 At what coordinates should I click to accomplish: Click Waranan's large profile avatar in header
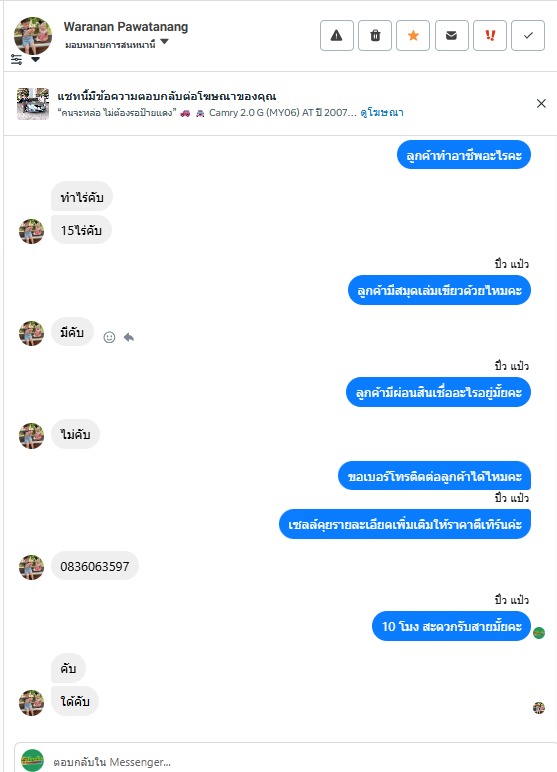click(x=33, y=36)
